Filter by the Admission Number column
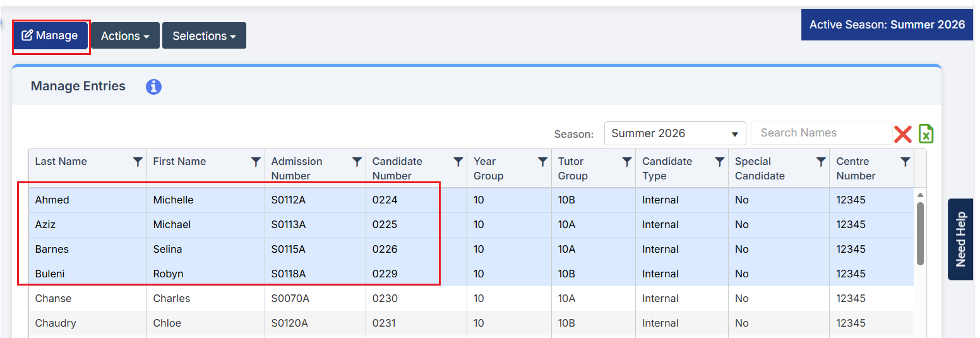The image size is (980, 338). click(357, 162)
